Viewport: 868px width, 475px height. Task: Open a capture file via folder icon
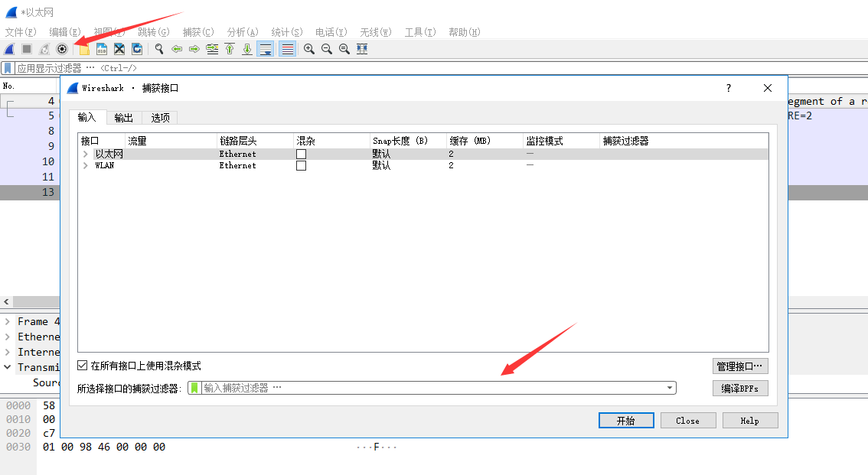pyautogui.click(x=84, y=49)
